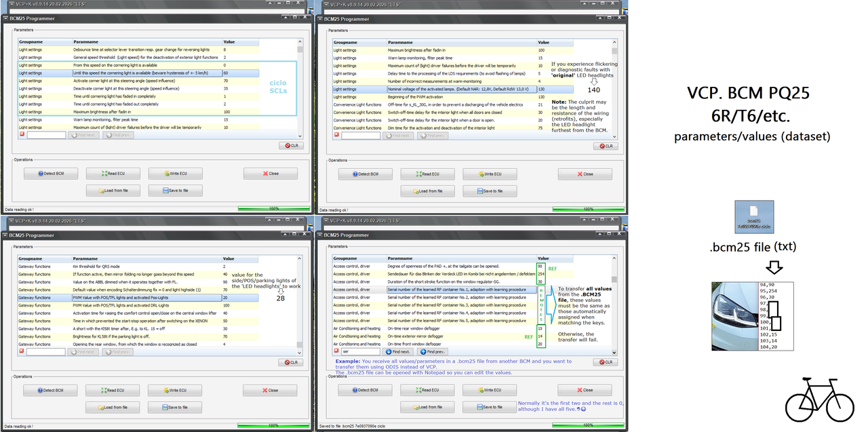Click the red X clear-search icon in Gateway functions window
This screenshot has width=868, height=432.
click(x=22, y=351)
